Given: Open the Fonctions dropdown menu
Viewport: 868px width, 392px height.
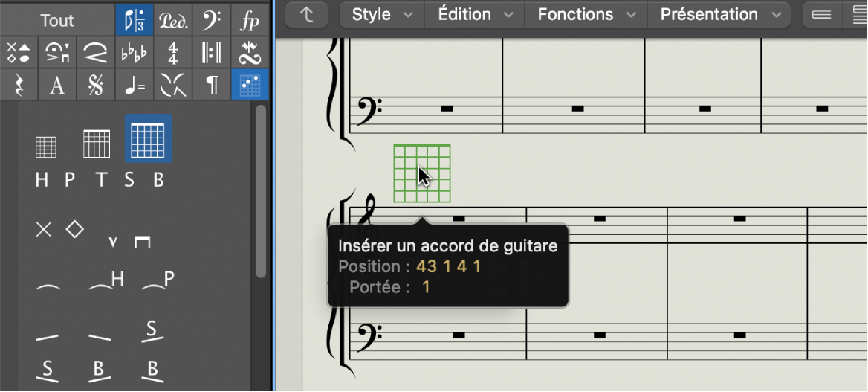Looking at the screenshot, I should [x=586, y=14].
